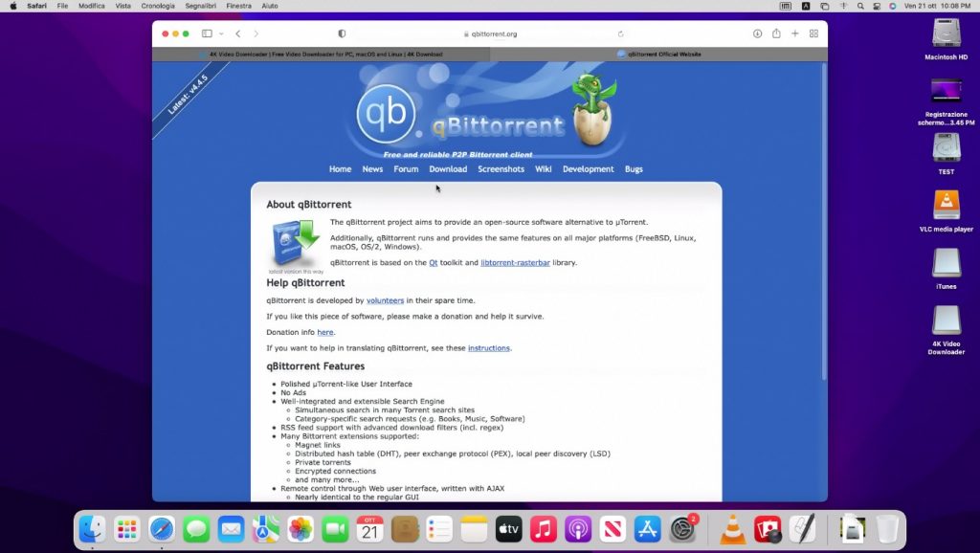Open the Cronologia menu in menu bar

(158, 6)
